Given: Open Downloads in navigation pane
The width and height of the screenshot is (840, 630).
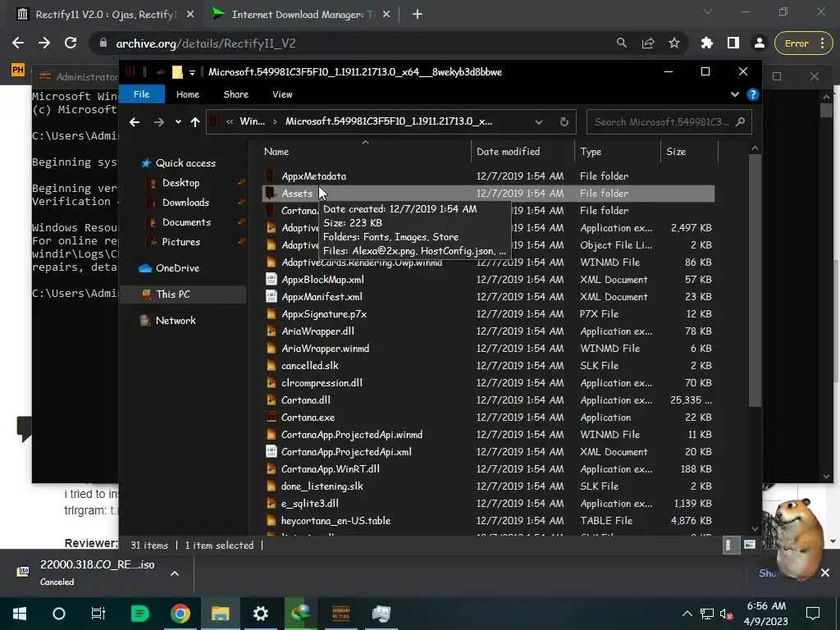Looking at the screenshot, I should (x=185, y=203).
